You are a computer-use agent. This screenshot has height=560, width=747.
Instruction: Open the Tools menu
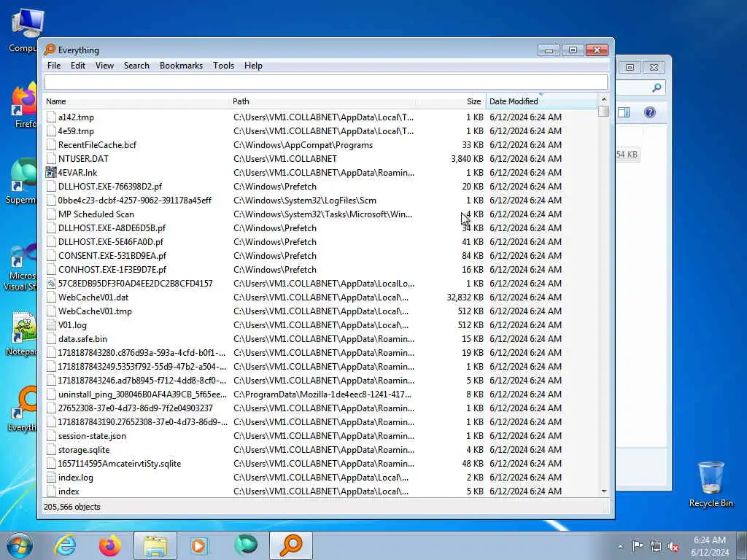pyautogui.click(x=223, y=66)
